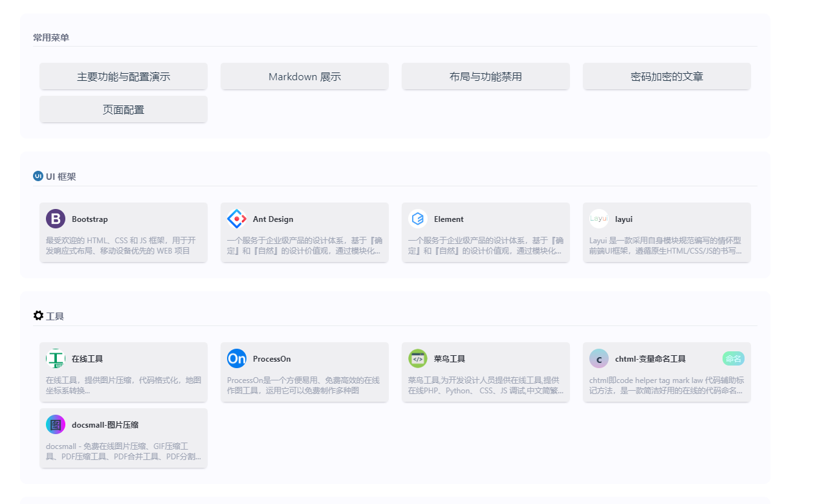Open the Markdown 展示 menu item
839x504 pixels.
click(305, 76)
